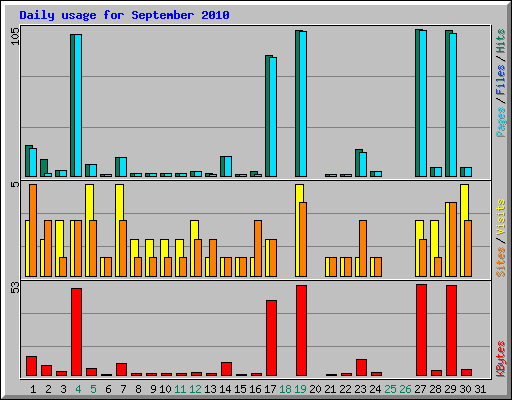Click green day '18' on the x-axis
This screenshot has width=512, height=400.
286,389
